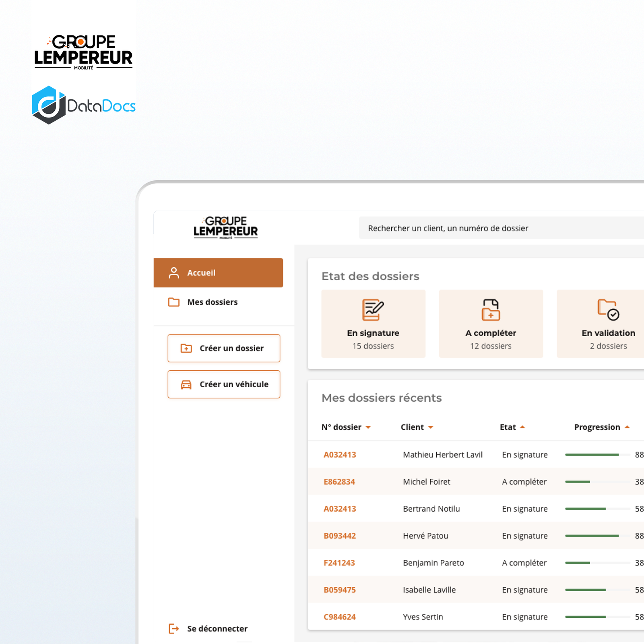644x644 pixels.
Task: Click the En validation folder-check icon
Action: coord(608,310)
